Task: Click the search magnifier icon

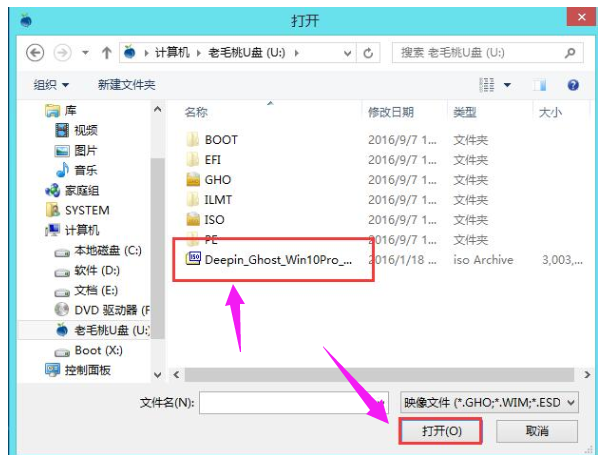Action: tap(570, 53)
